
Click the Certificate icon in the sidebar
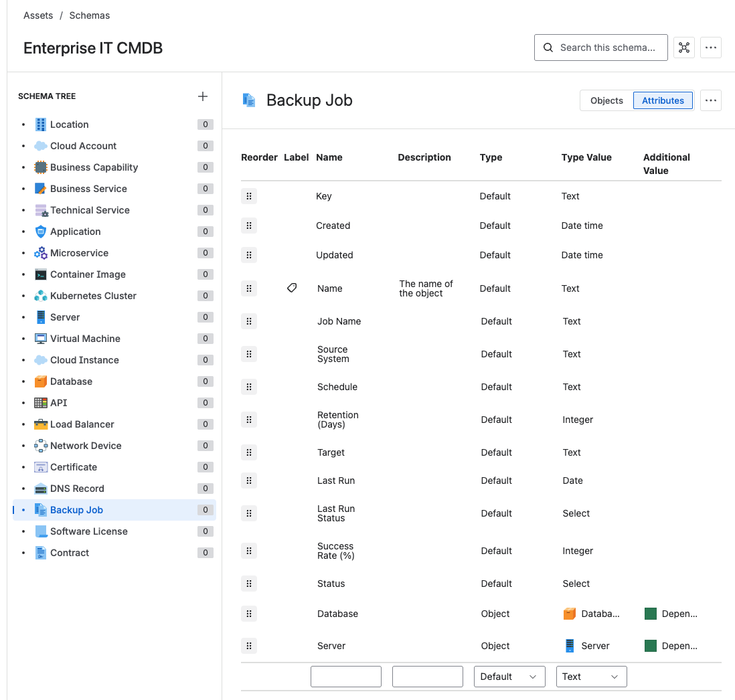(41, 467)
